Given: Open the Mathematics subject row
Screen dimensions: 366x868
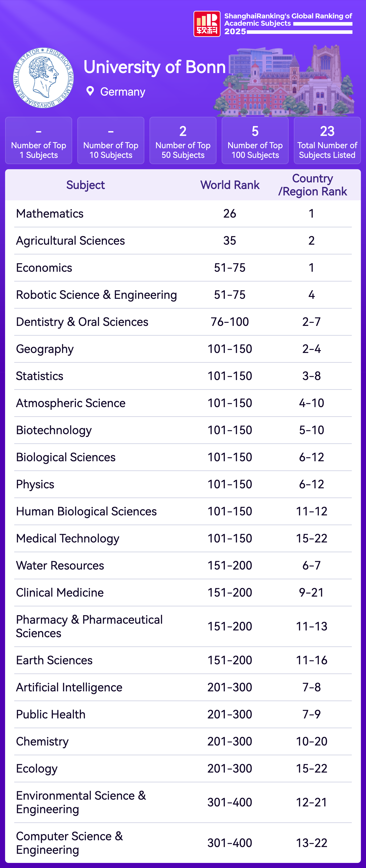Looking at the screenshot, I should click(50, 214).
